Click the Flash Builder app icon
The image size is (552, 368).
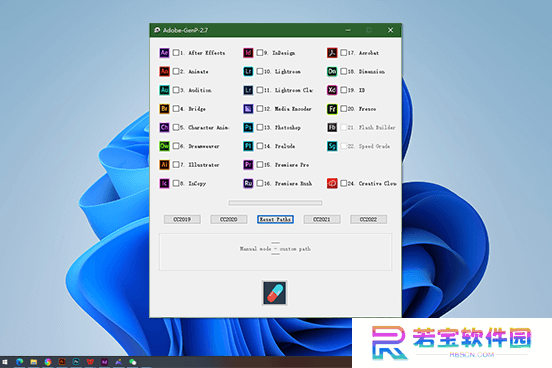[332, 127]
